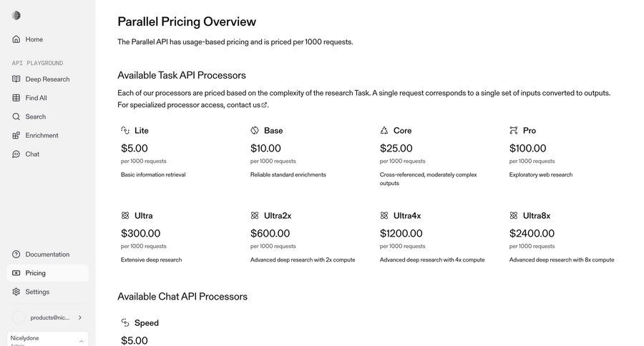Screen dimensions: 644x346
Task: Click the Find All icon
Action: pyautogui.click(x=16, y=98)
